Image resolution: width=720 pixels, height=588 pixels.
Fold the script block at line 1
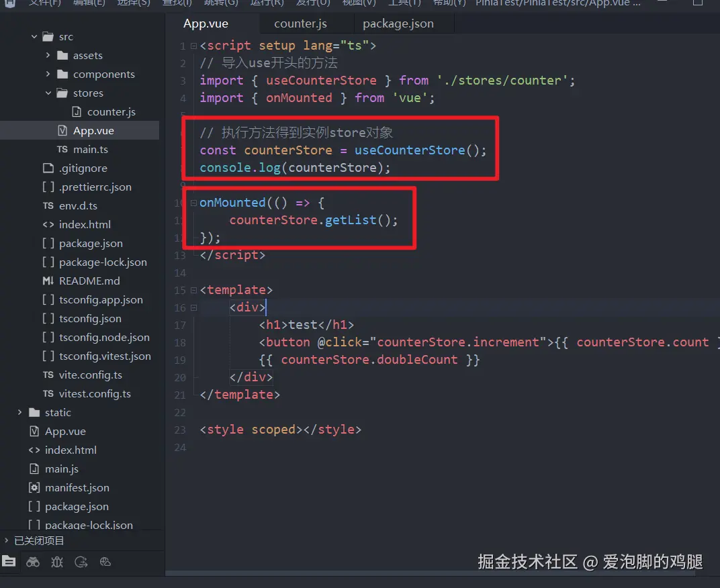tap(194, 46)
